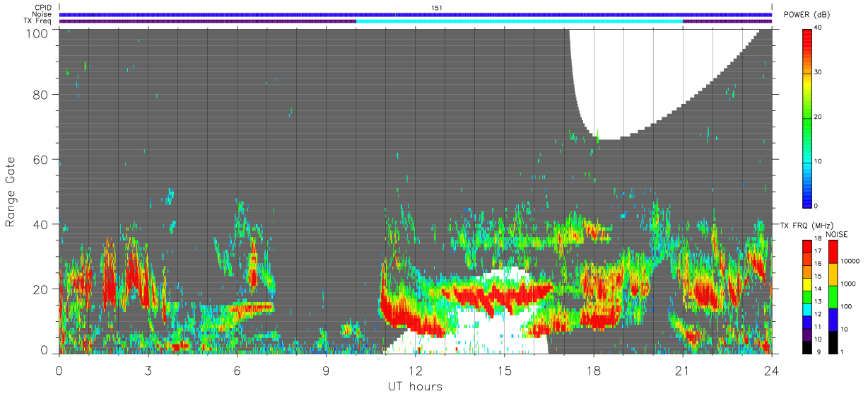Click the TX frequency colorbar
868x401 pixels.
pos(807,296)
